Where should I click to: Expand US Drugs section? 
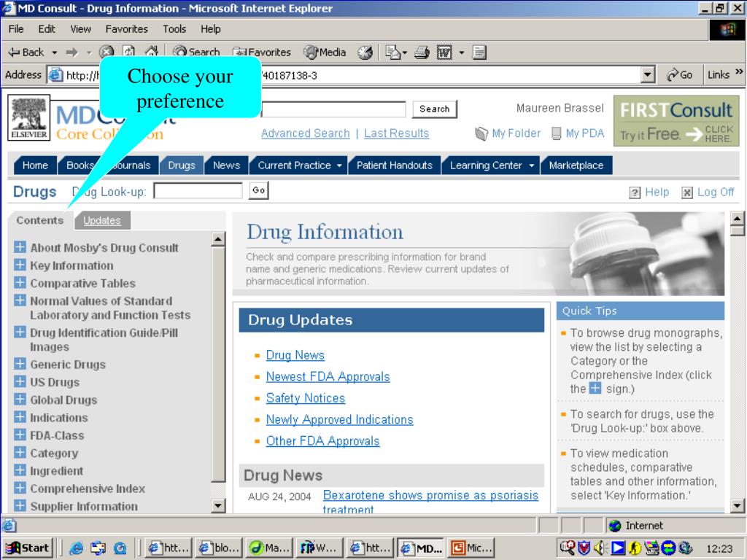[20, 381]
